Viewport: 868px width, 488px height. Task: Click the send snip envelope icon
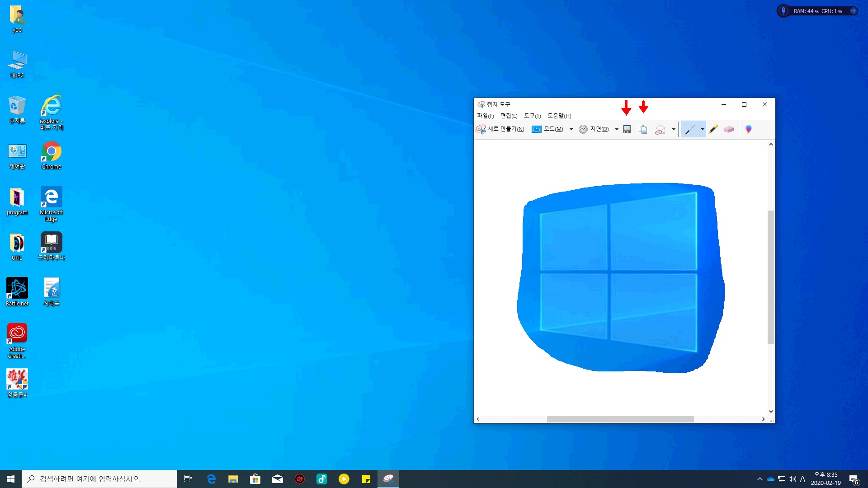point(660,130)
